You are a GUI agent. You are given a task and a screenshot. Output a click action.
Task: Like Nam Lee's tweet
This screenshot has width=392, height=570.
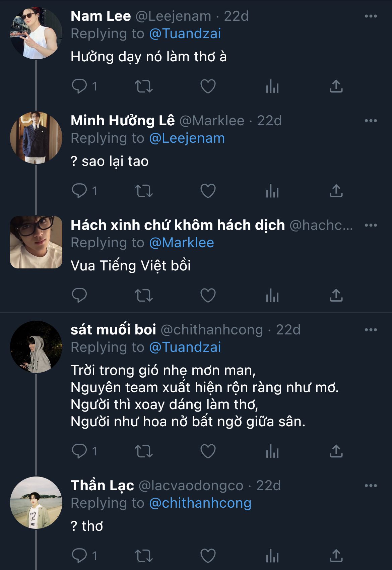coord(208,86)
